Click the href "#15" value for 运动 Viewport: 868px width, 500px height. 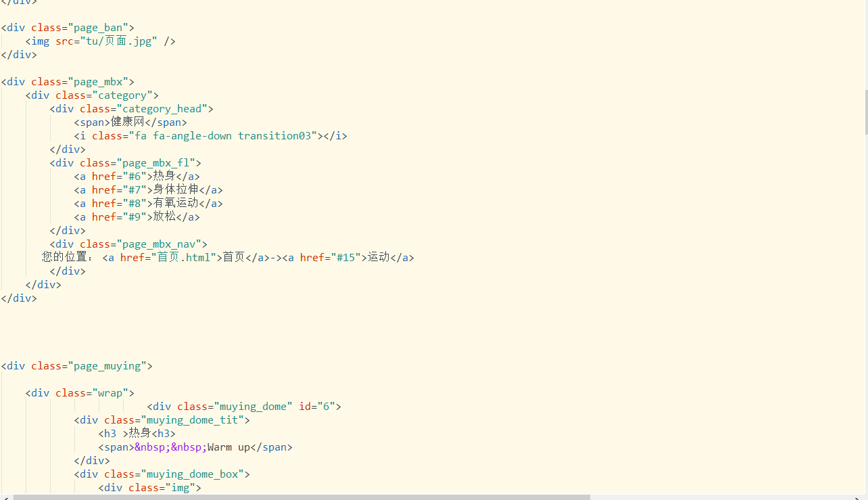(345, 258)
